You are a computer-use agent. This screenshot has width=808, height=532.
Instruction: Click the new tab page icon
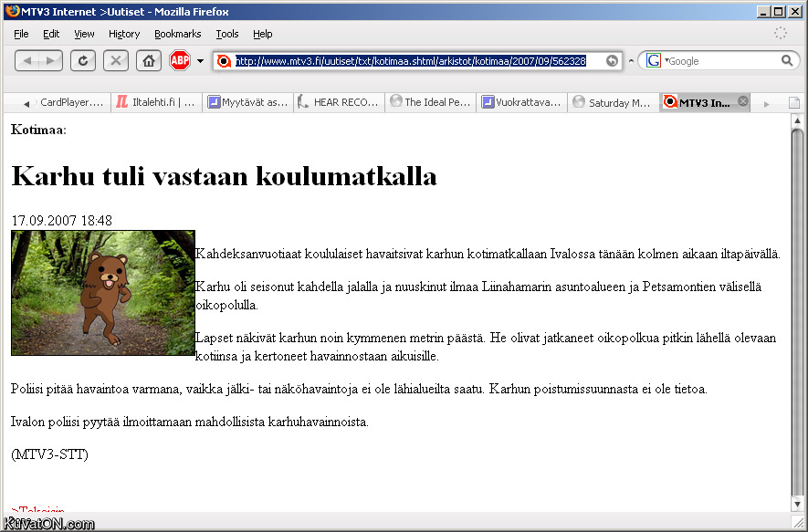[794, 103]
